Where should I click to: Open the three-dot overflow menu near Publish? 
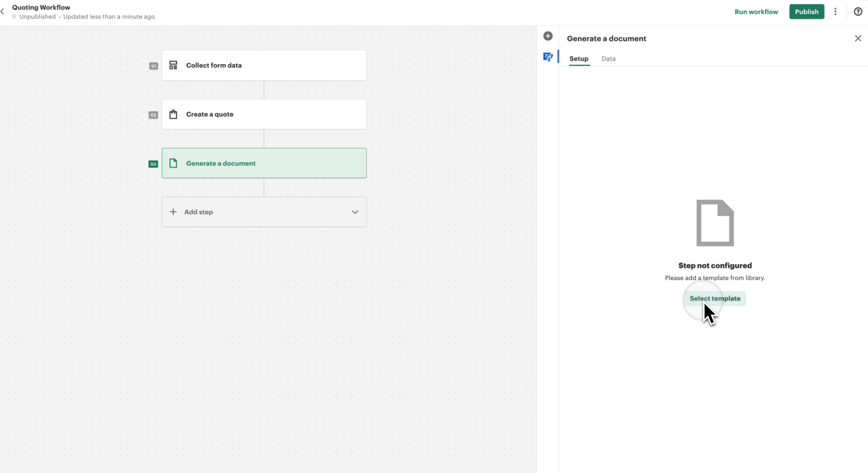click(x=835, y=11)
